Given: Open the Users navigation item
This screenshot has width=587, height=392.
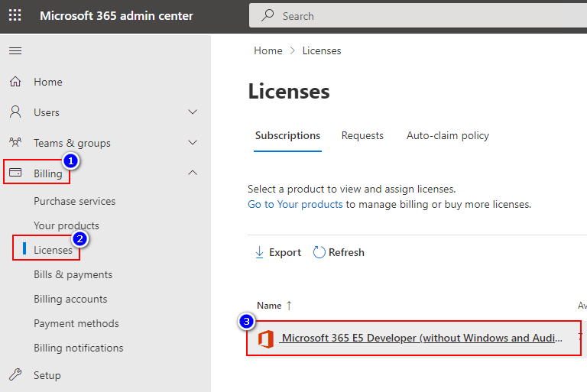Looking at the screenshot, I should click(x=47, y=112).
